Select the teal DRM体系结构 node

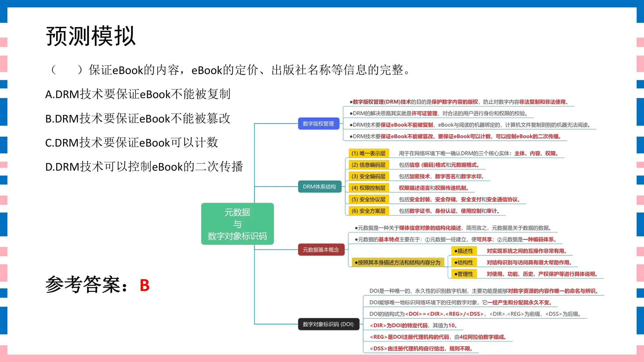[x=319, y=186]
